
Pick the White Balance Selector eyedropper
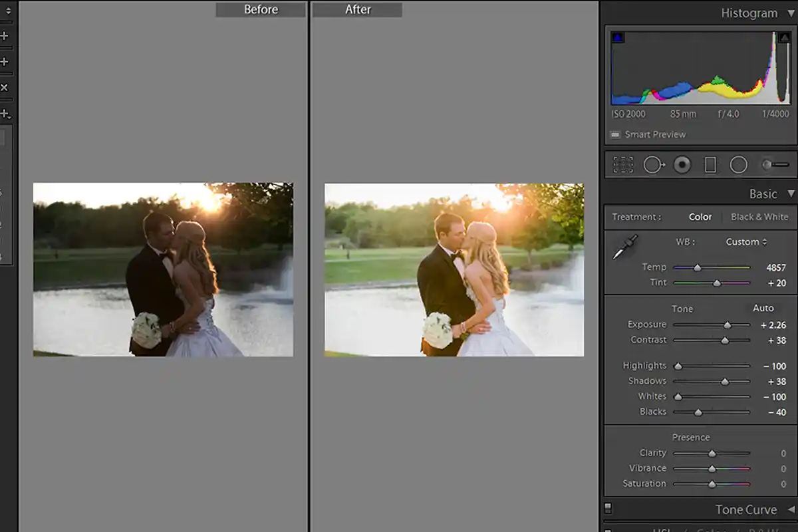point(624,247)
